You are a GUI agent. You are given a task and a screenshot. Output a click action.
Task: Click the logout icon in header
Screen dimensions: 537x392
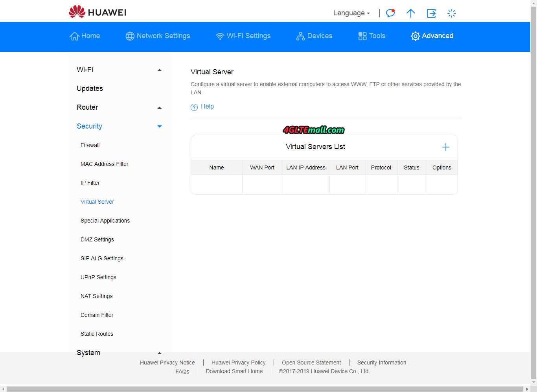pyautogui.click(x=431, y=13)
